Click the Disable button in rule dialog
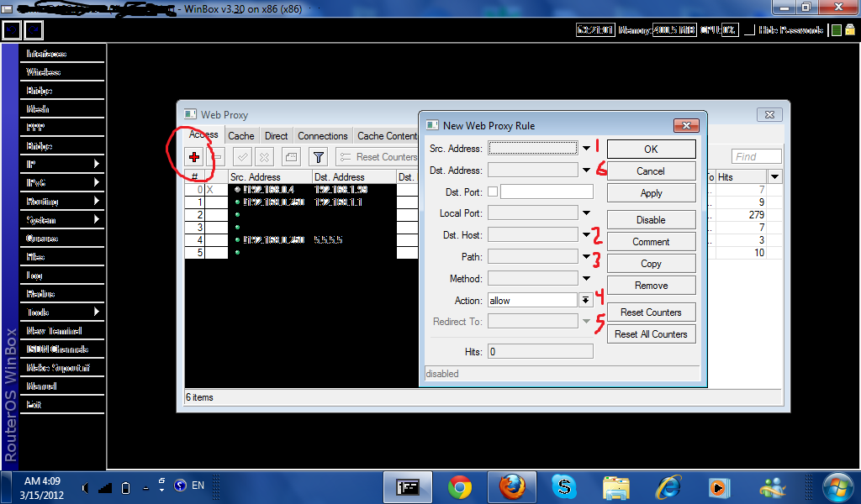861x504 pixels. point(652,220)
